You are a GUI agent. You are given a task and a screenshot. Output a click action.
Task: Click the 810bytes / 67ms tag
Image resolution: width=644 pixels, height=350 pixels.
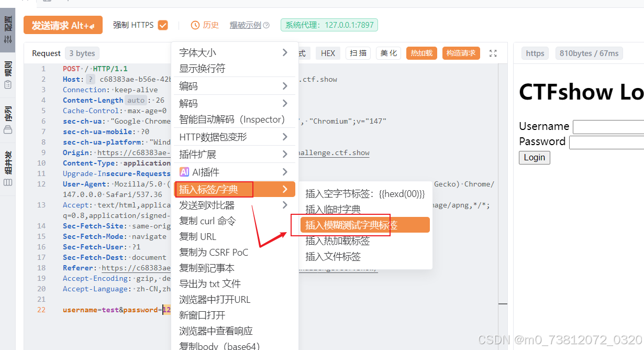click(589, 53)
